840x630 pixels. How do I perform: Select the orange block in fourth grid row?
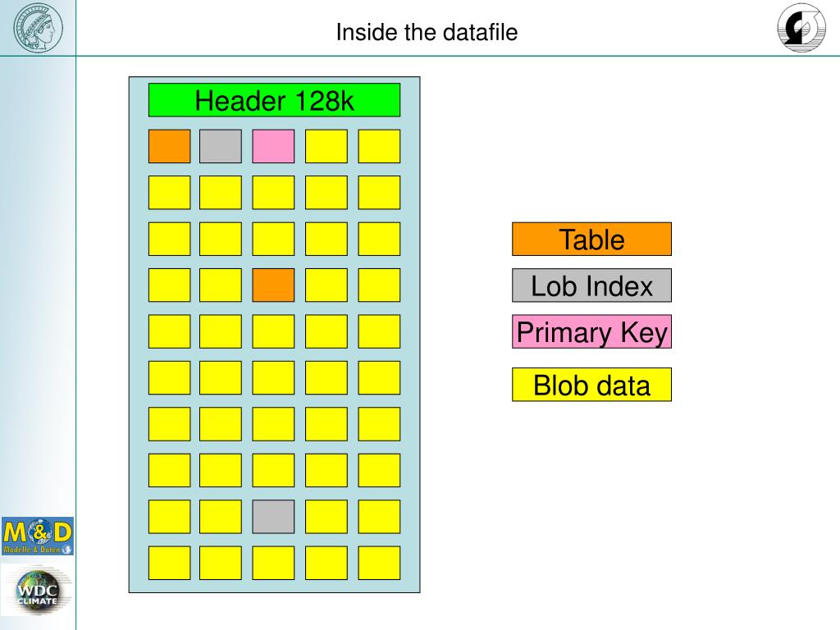pos(273,285)
